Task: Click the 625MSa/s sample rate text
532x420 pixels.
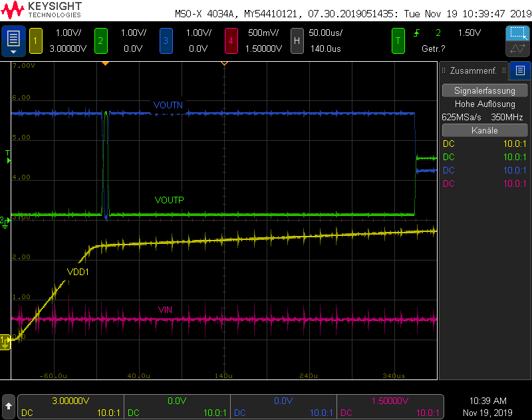Action: coord(462,117)
